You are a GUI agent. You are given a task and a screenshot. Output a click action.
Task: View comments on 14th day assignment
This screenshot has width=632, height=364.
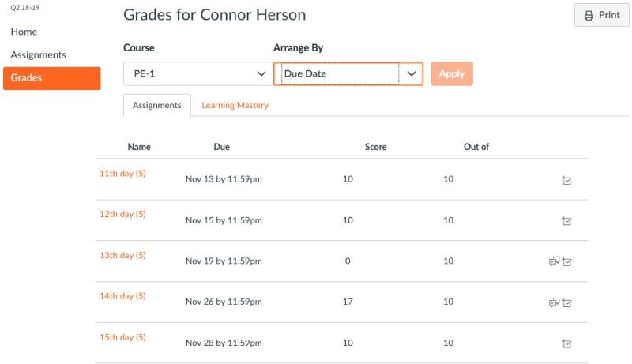(x=554, y=302)
